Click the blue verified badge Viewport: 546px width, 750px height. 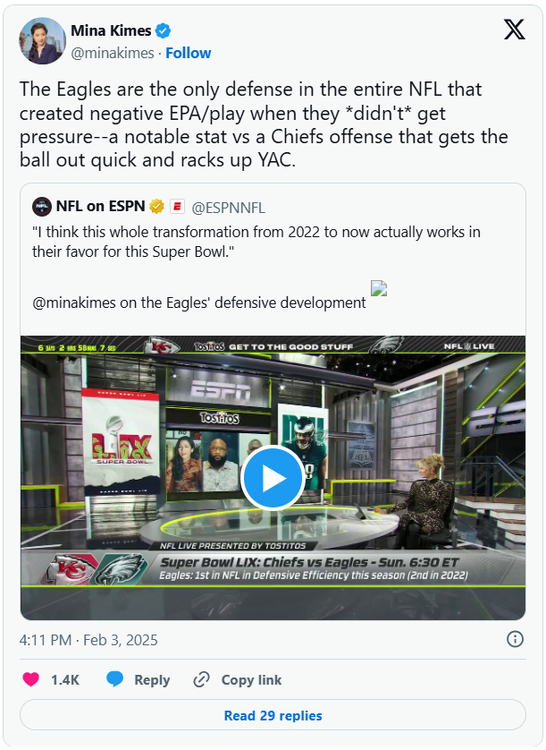pos(164,31)
